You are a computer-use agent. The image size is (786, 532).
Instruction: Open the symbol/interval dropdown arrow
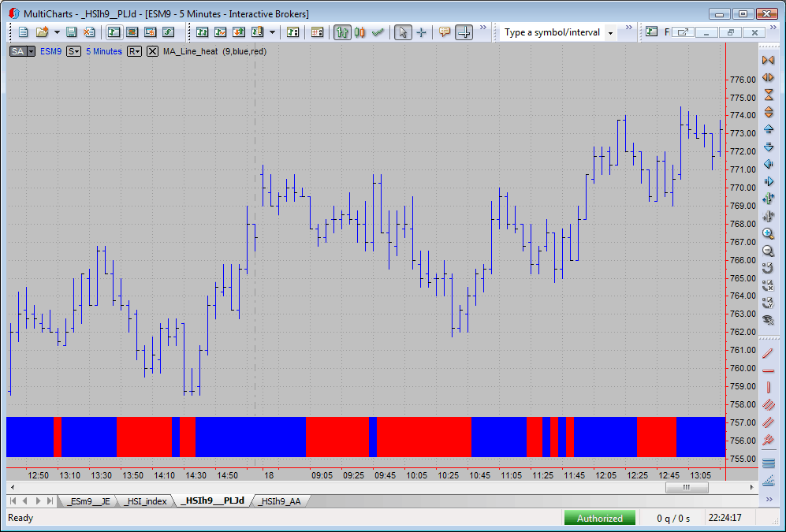[x=610, y=33]
